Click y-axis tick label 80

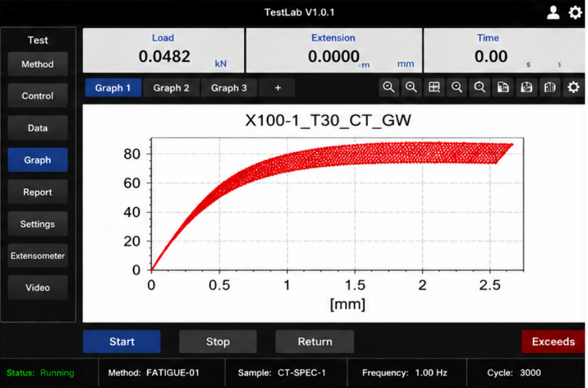click(132, 154)
